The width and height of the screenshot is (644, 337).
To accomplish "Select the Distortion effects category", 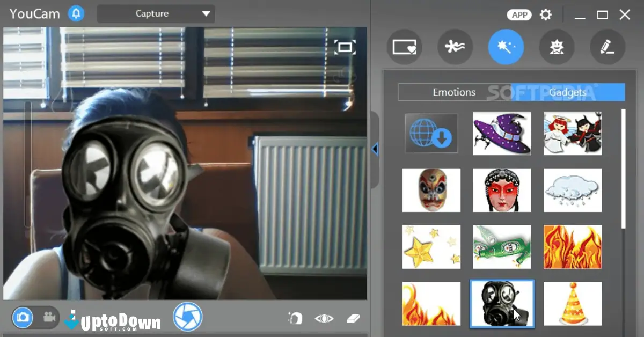I will 455,47.
